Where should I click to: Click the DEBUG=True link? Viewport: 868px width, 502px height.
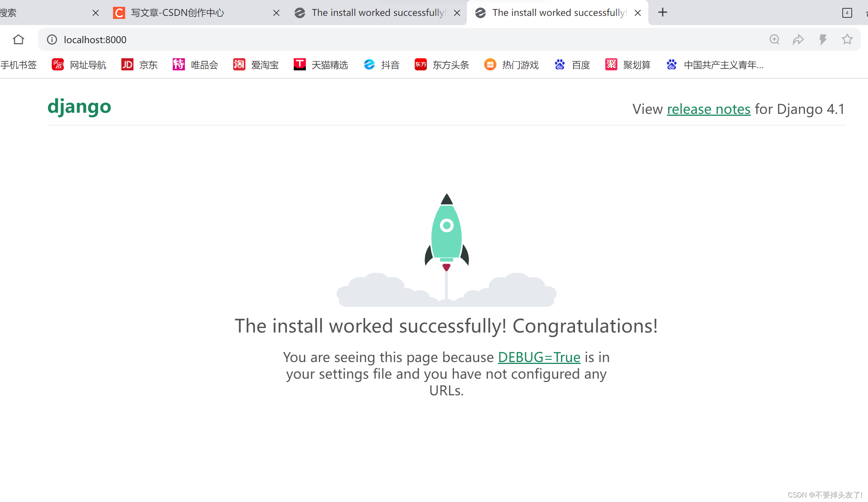539,357
